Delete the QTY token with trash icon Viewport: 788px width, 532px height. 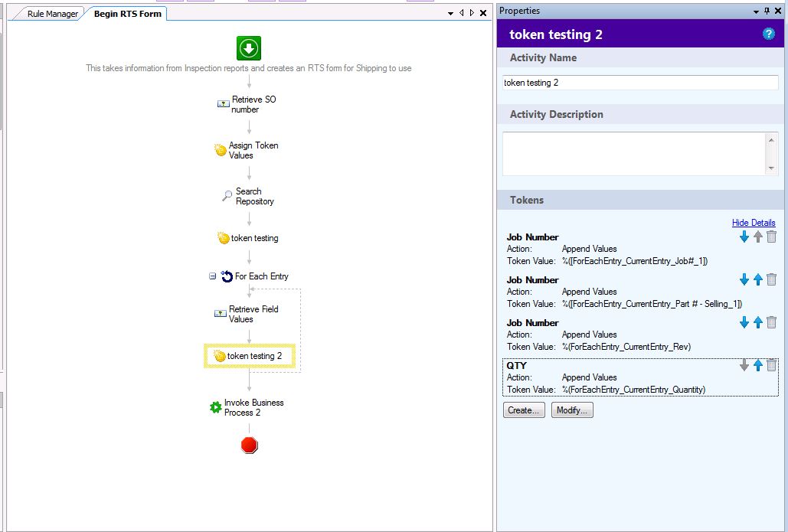click(771, 366)
